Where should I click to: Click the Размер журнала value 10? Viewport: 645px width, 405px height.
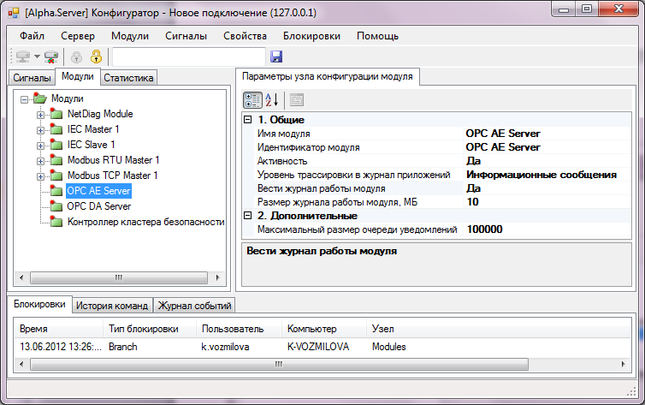(x=548, y=202)
